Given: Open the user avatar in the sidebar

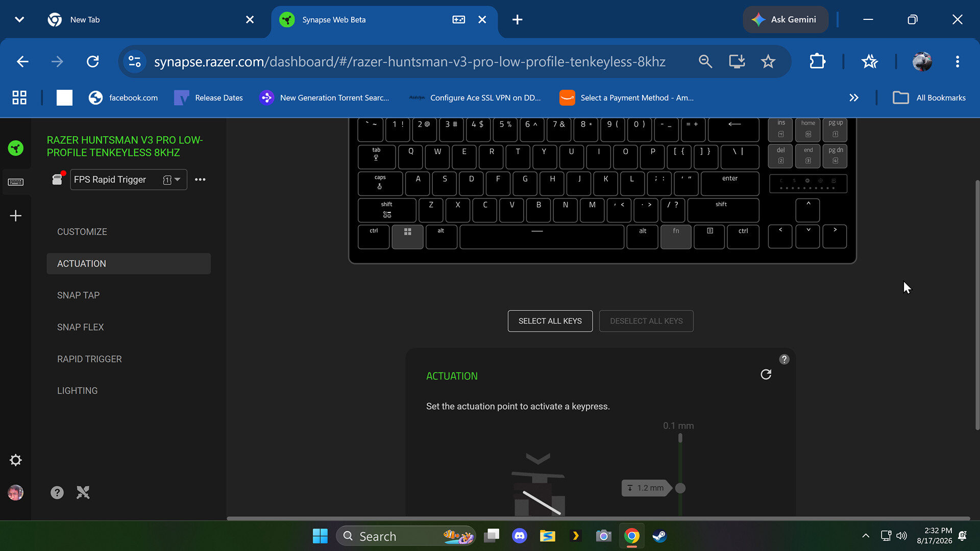Looking at the screenshot, I should pos(16,493).
